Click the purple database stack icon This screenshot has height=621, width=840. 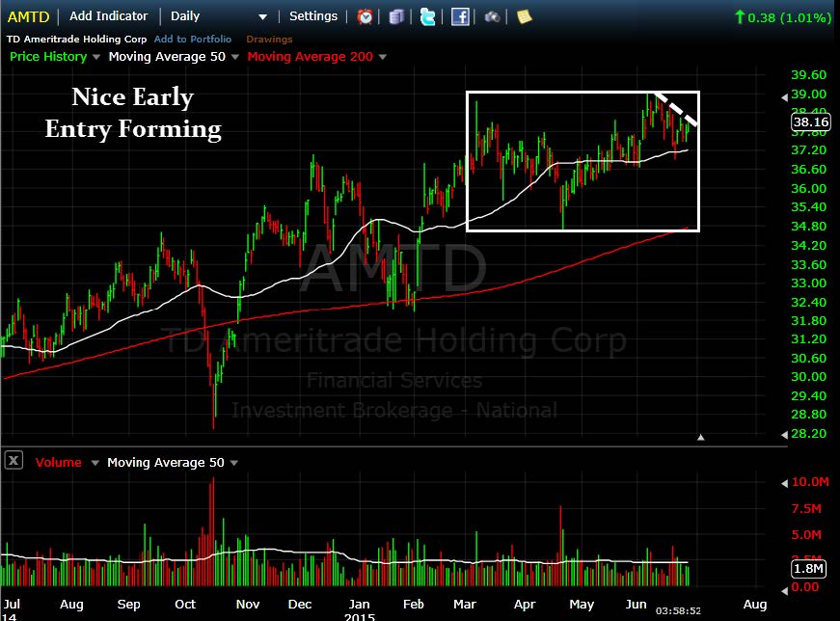tap(396, 17)
